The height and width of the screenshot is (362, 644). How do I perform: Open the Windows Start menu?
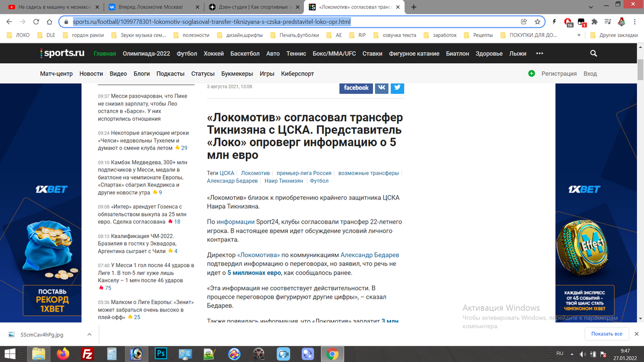[11, 354]
